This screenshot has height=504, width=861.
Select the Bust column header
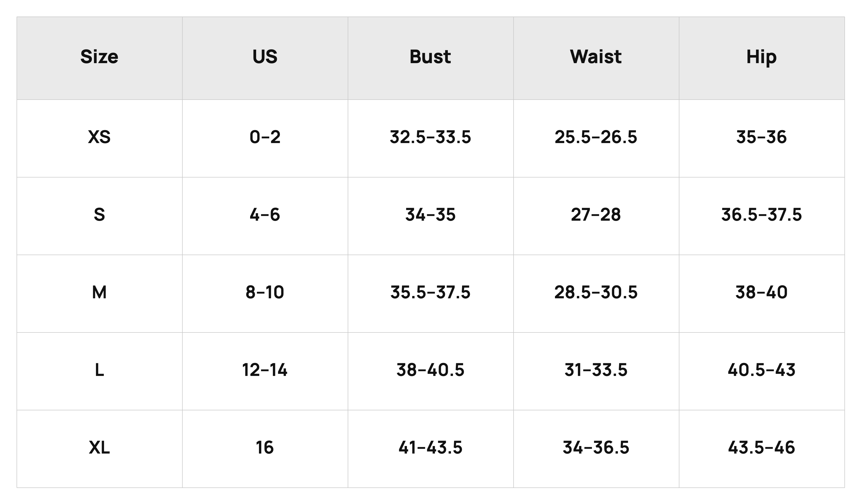tap(430, 57)
